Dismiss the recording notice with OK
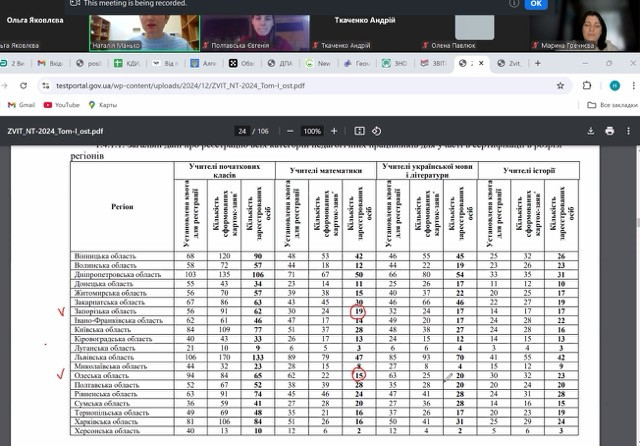640x446 pixels. tap(536, 4)
